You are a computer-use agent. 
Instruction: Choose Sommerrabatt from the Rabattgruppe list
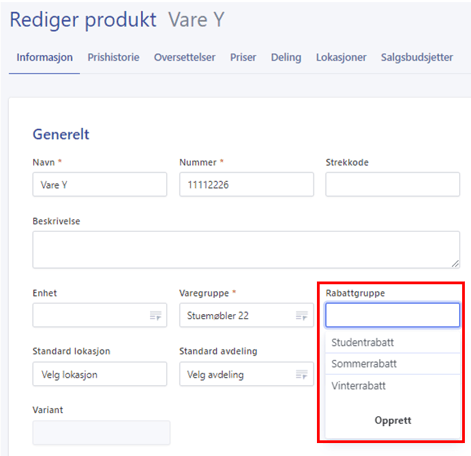pos(393,364)
